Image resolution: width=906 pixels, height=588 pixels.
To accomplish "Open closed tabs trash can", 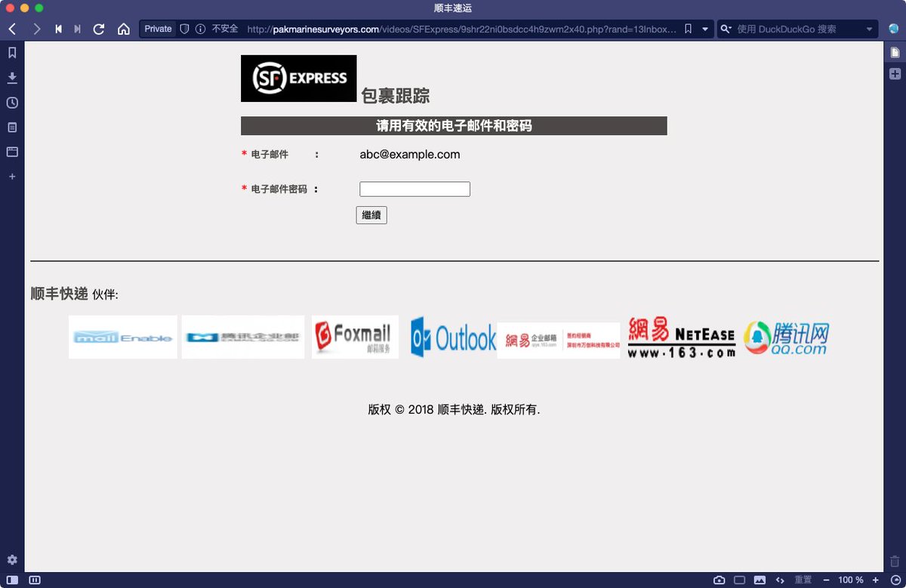I will [895, 561].
